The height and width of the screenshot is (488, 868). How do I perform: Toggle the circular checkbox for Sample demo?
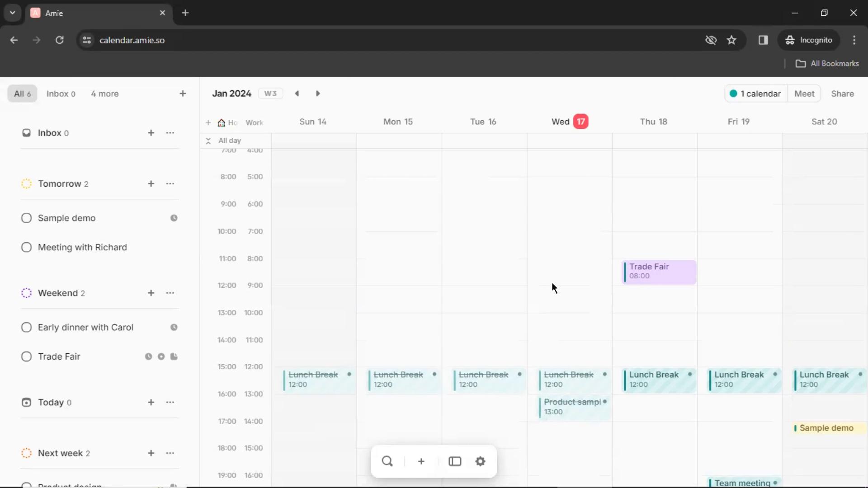[26, 217]
